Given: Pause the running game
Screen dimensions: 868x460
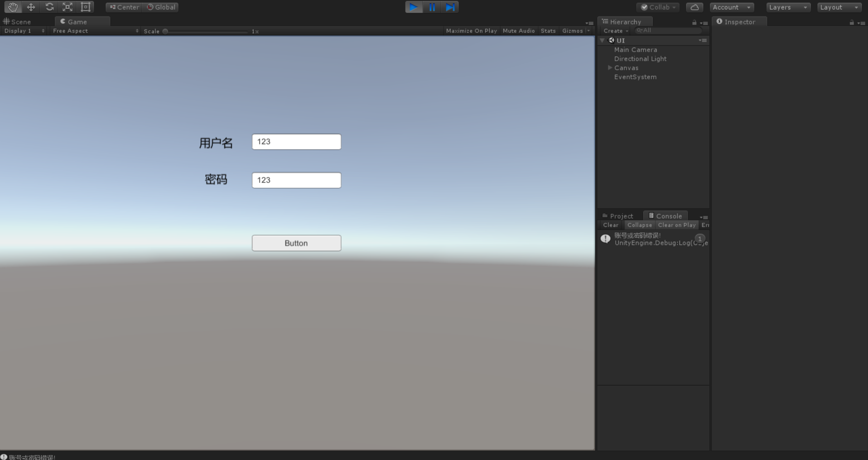Looking at the screenshot, I should tap(432, 7).
